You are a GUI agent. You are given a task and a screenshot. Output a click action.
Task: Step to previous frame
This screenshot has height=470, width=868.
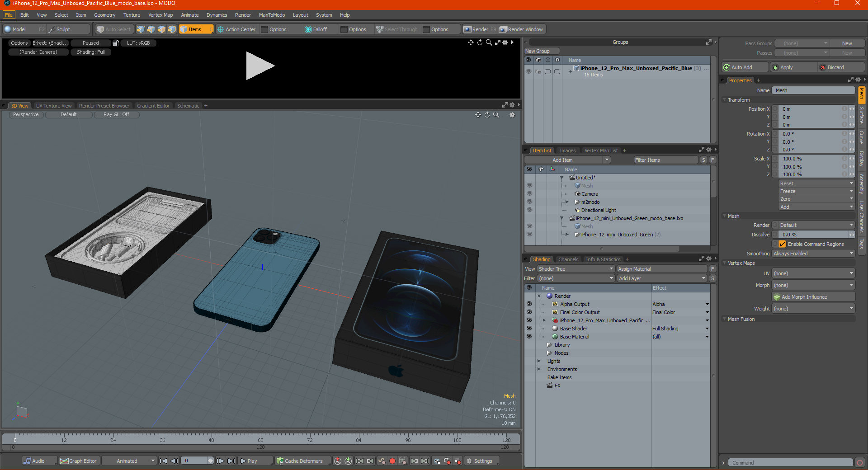(x=174, y=461)
